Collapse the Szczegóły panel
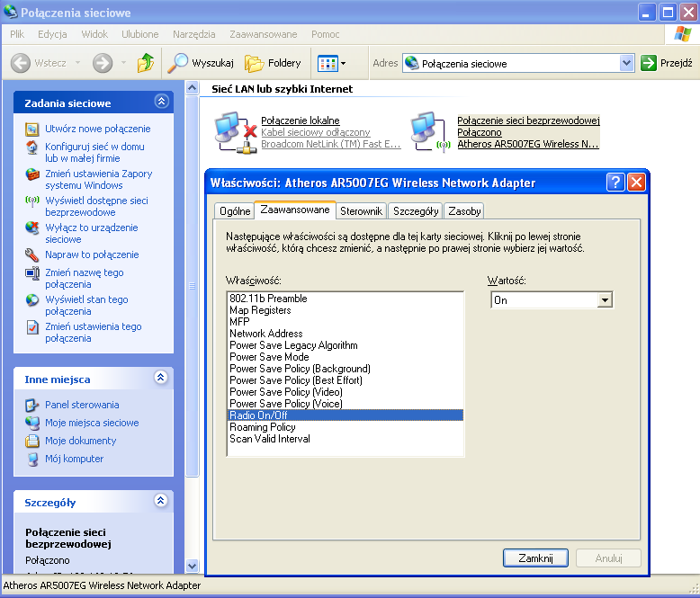This screenshot has width=700, height=598. pyautogui.click(x=161, y=501)
